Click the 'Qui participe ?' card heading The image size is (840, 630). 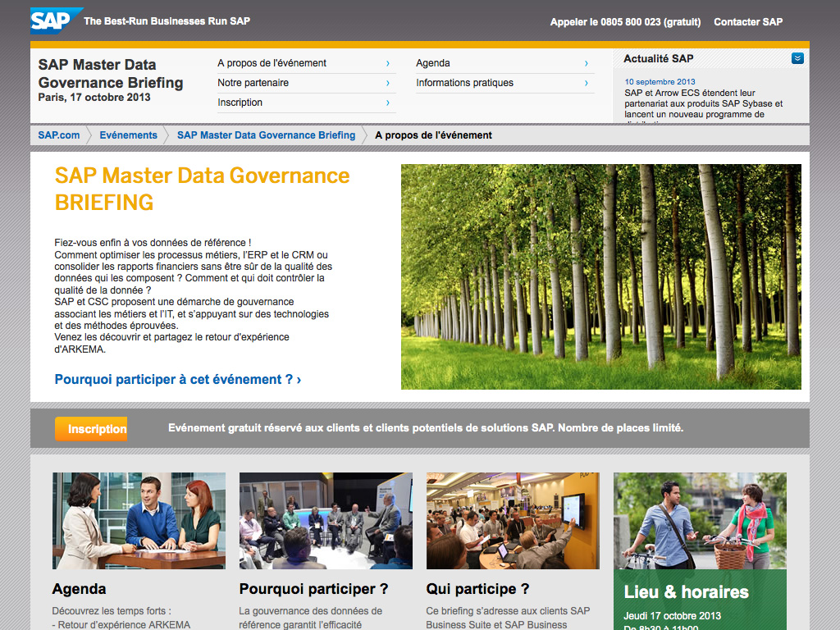point(477,589)
